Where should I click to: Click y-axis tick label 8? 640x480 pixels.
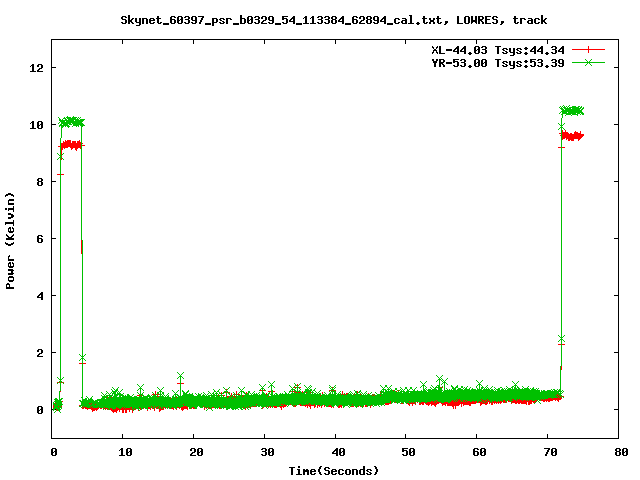(40, 182)
